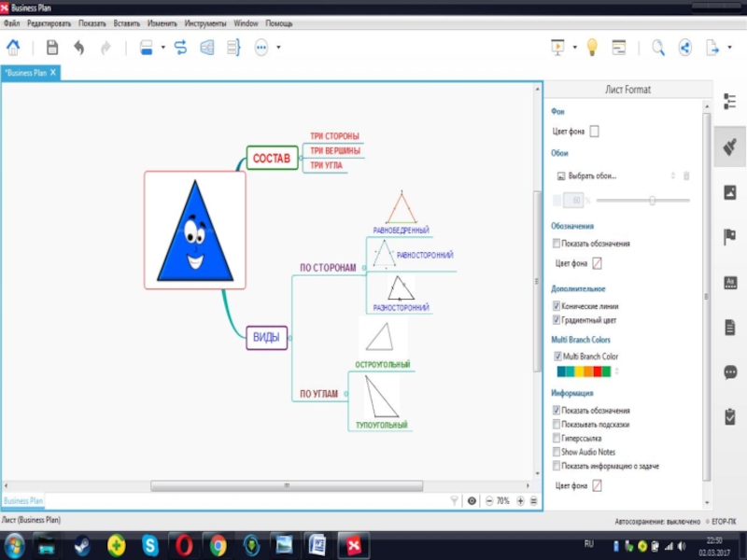Select the Business Plan sheet tab at bottom
This screenshot has height=560, width=747.
22,501
